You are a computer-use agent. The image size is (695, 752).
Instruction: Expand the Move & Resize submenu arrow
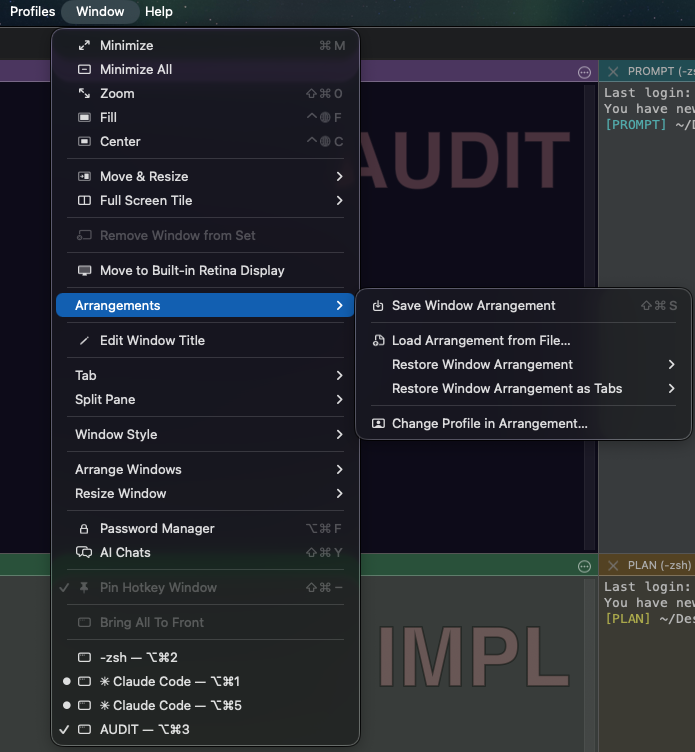(x=340, y=176)
